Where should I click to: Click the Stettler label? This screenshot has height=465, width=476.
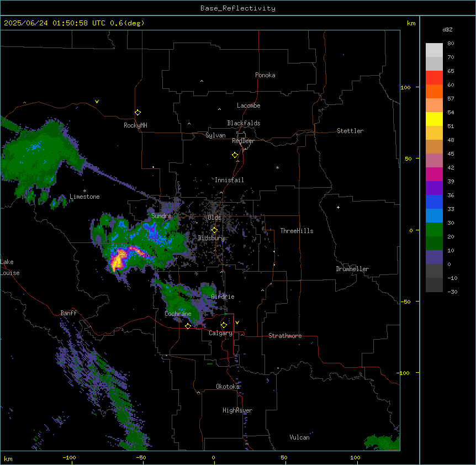click(x=350, y=131)
